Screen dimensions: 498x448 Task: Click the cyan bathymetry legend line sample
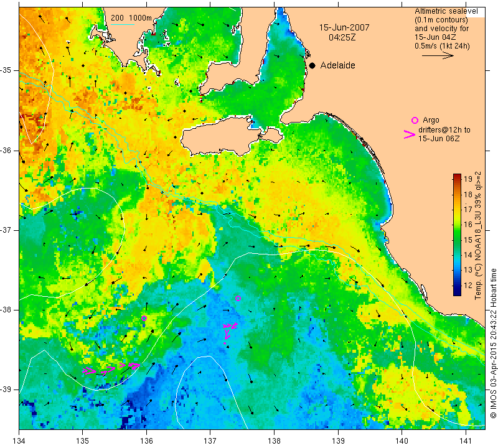pos(123,24)
